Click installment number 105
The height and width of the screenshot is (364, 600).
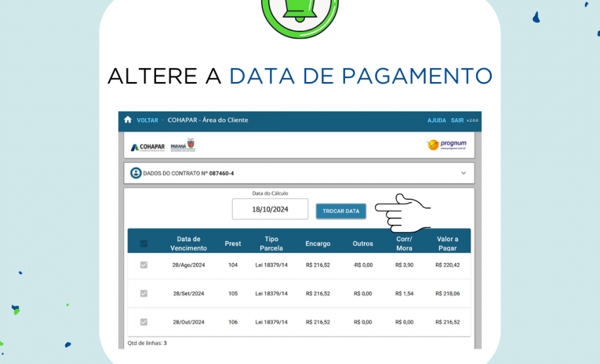coord(233,294)
